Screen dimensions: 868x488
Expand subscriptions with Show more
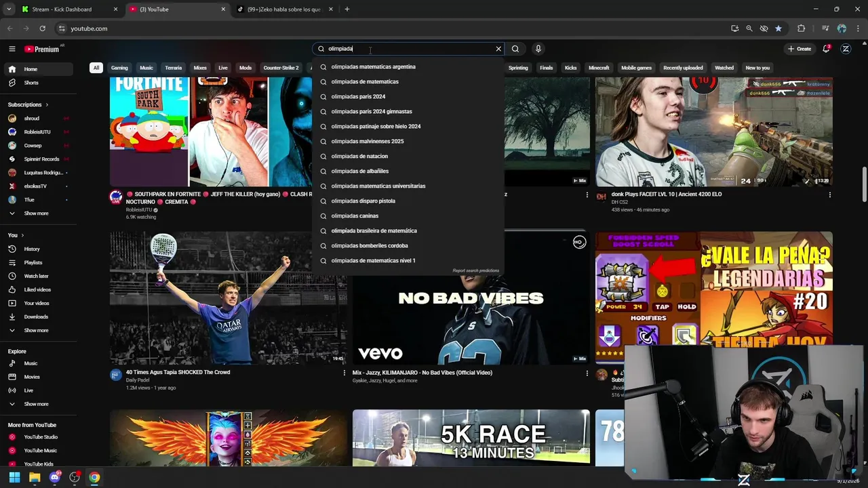(39, 213)
